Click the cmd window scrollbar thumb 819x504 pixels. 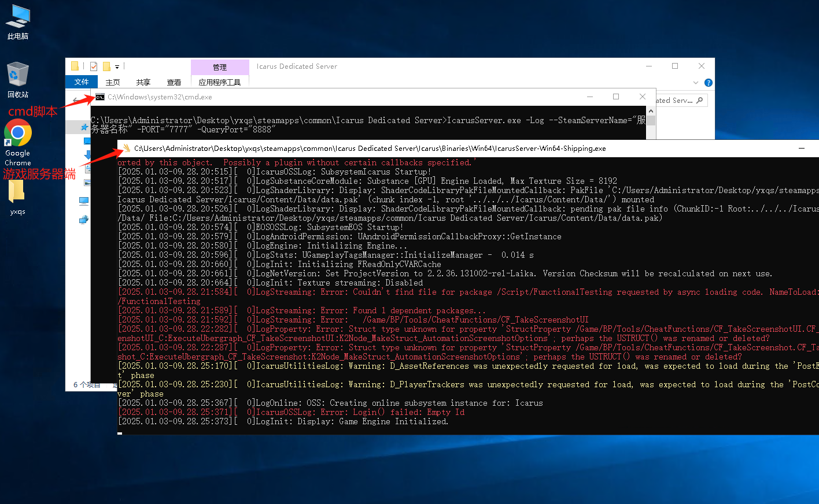[x=651, y=120]
